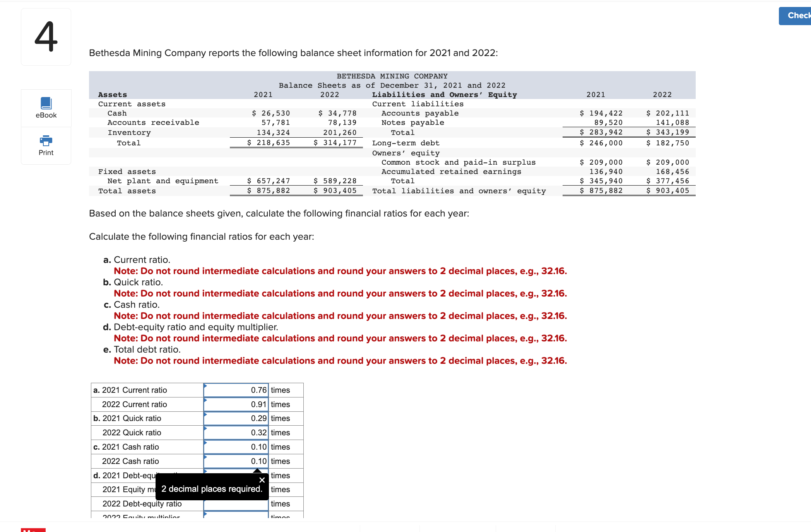811x532 pixels.
Task: Click the empty 2022 Debt-equity ratio field
Action: pos(235,504)
